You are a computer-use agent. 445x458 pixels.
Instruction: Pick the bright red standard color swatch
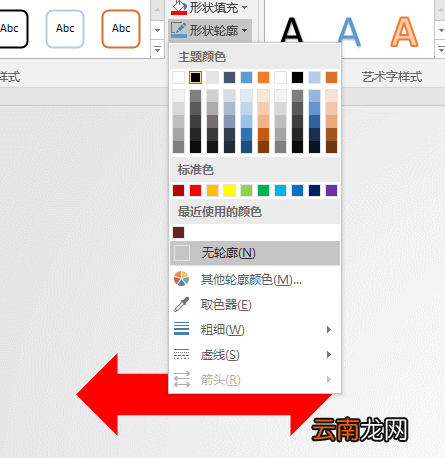coord(195,191)
